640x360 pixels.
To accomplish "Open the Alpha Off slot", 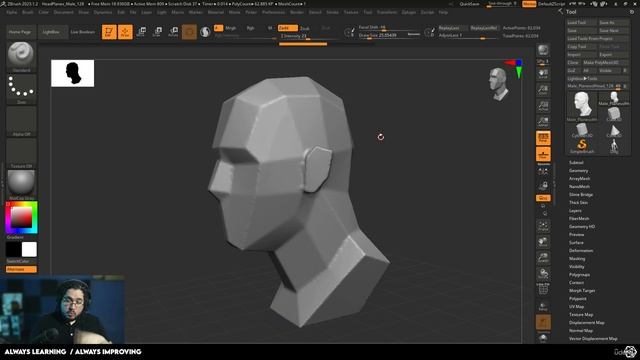I will tap(21, 121).
